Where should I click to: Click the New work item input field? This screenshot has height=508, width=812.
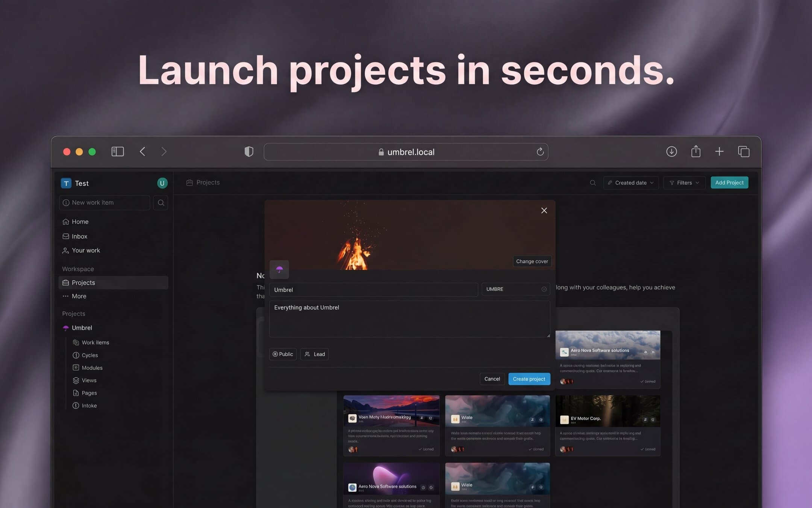[104, 202]
